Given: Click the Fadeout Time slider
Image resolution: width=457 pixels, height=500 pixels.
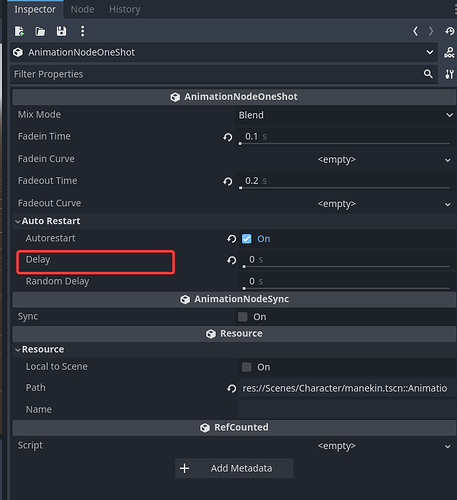Looking at the screenshot, I should coord(345,188).
